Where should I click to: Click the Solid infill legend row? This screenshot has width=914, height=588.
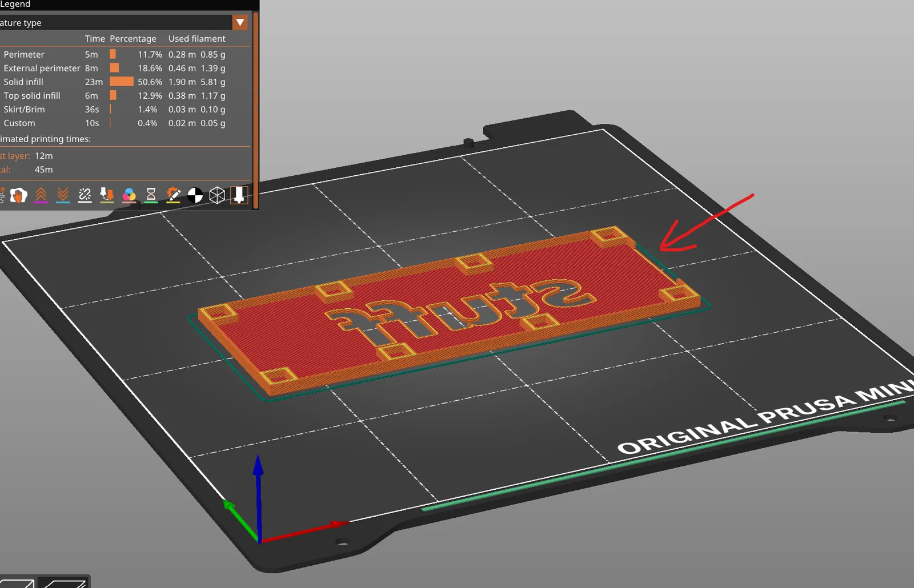click(125, 82)
